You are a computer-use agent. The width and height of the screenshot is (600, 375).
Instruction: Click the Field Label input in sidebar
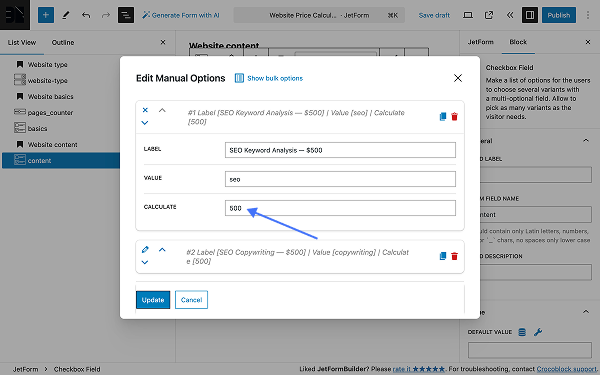click(536, 174)
